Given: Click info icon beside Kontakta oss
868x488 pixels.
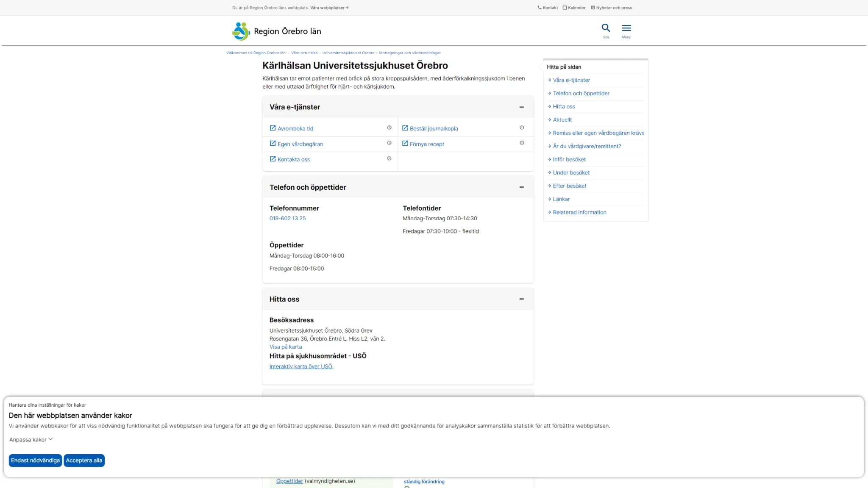Looking at the screenshot, I should click(389, 158).
